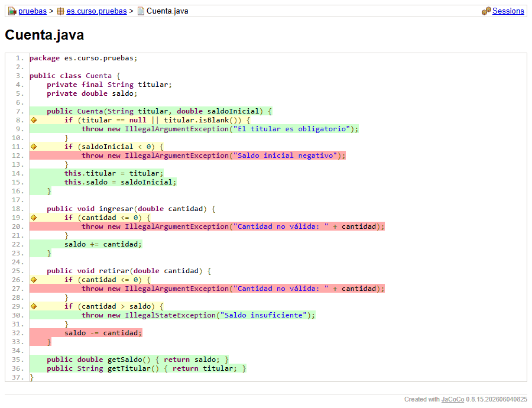This screenshot has width=532, height=408.
Task: Click the pruebas report icon in breadcrumb
Action: (x=12, y=11)
